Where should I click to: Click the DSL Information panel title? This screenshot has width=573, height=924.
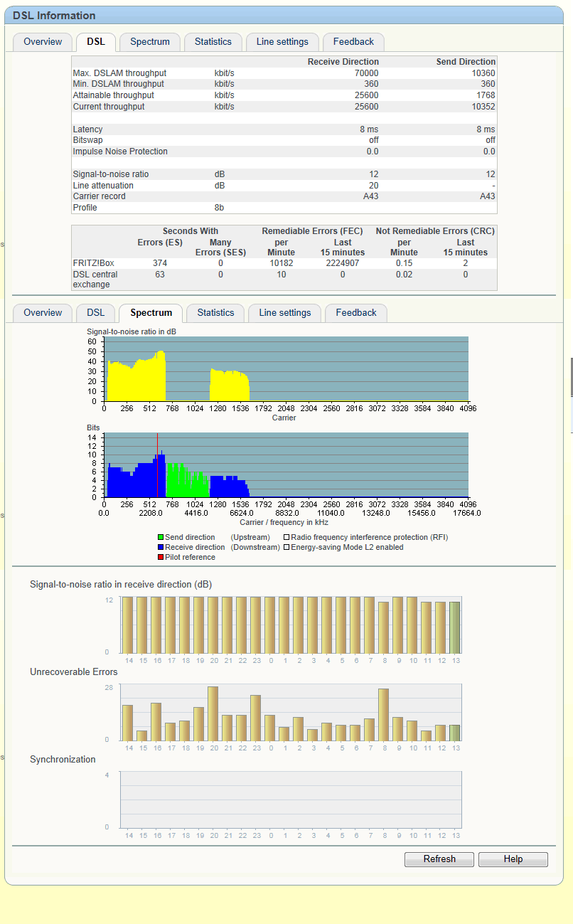[x=54, y=16]
